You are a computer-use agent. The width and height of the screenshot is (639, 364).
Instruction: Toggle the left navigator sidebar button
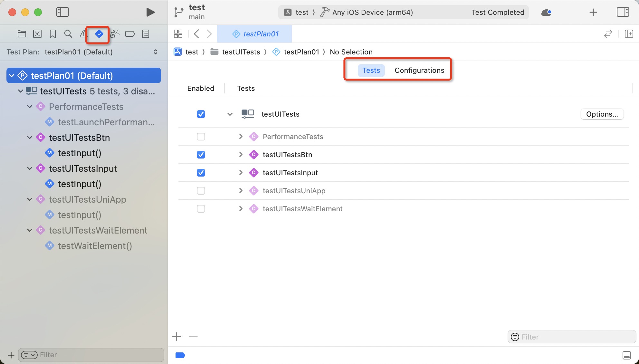click(62, 12)
